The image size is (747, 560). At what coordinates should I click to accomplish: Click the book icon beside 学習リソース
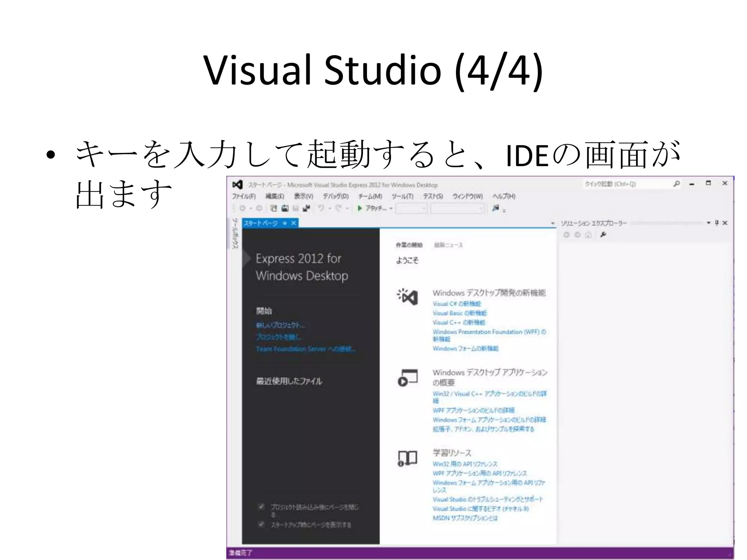(x=407, y=459)
